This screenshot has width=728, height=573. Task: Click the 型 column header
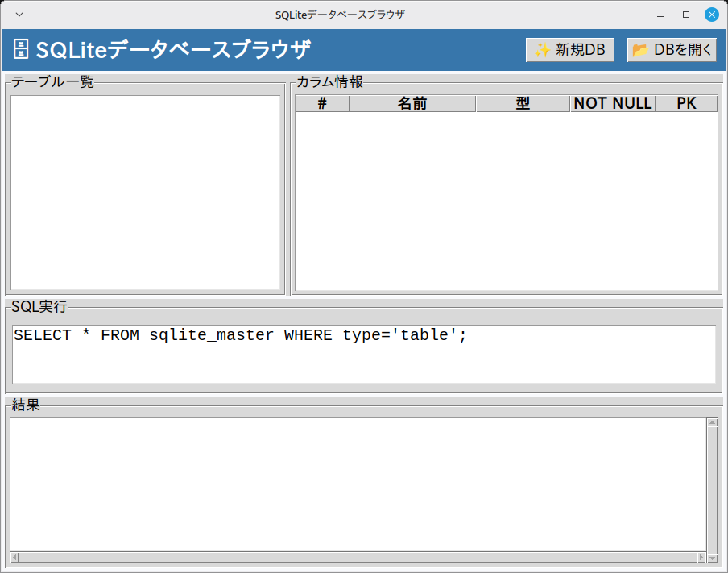(523, 103)
